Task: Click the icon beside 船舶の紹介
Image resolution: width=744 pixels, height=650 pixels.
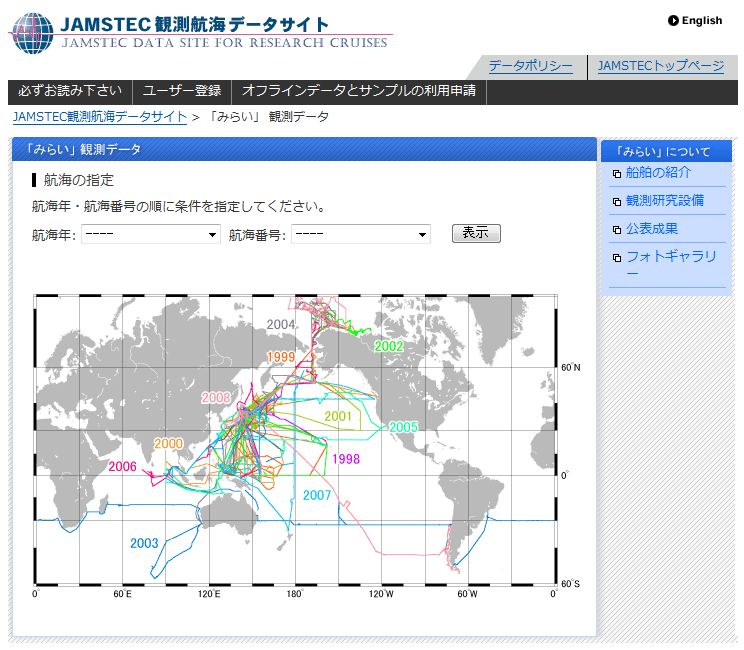Action: tap(616, 174)
